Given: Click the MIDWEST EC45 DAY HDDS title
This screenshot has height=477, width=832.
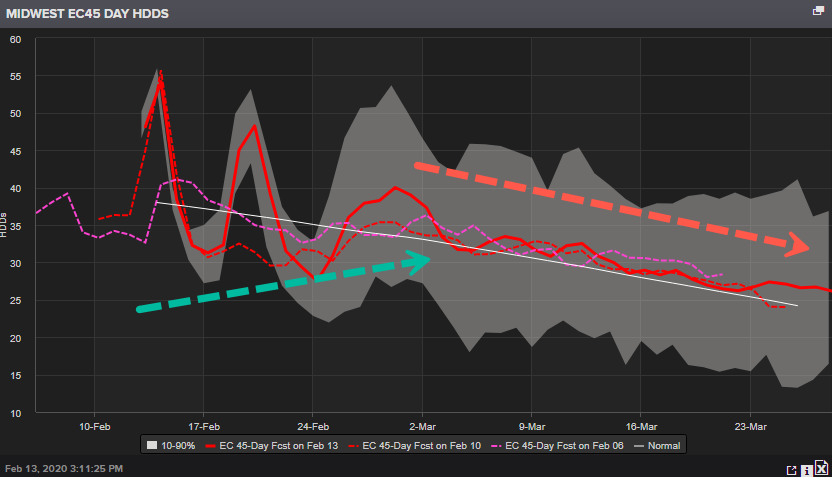Looking at the screenshot, I should click(x=88, y=15).
